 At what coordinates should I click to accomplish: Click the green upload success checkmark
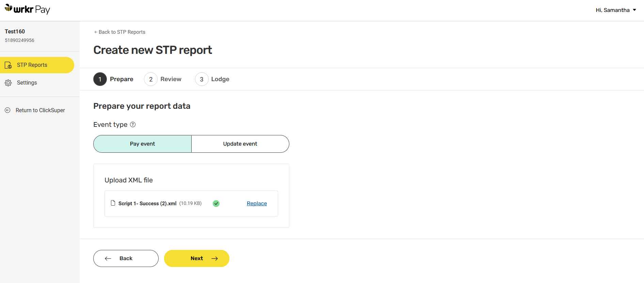click(216, 204)
